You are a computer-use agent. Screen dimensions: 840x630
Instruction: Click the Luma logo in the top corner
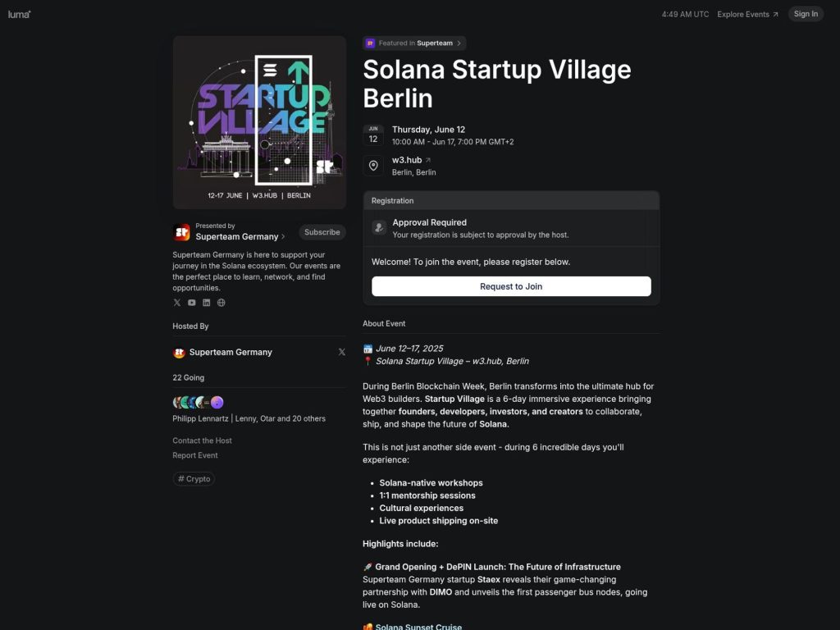(x=18, y=13)
